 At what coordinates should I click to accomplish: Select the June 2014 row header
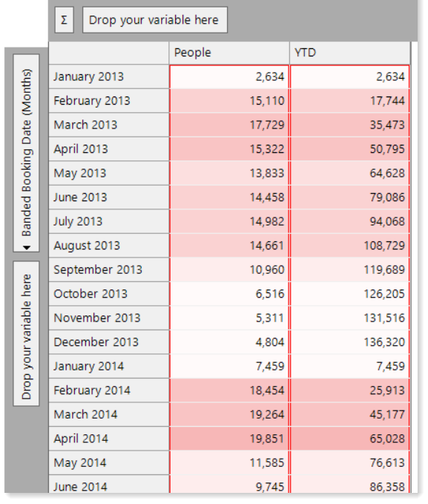click(x=109, y=486)
